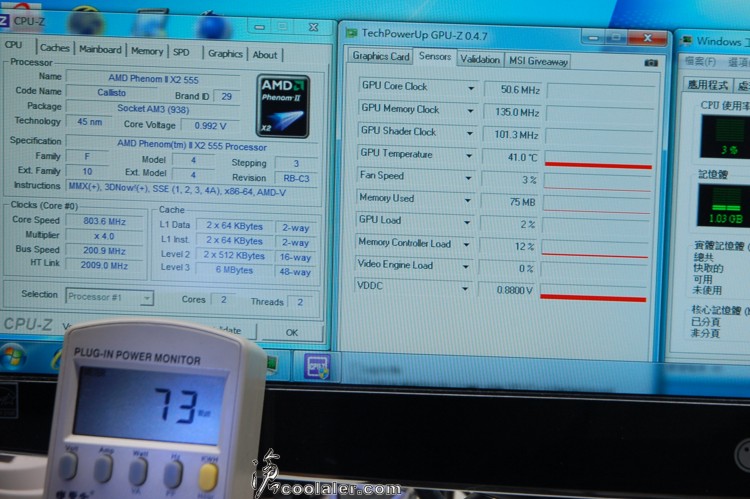The width and height of the screenshot is (750, 499).
Task: Click the 0.992 V core voltage field
Action: click(x=210, y=126)
